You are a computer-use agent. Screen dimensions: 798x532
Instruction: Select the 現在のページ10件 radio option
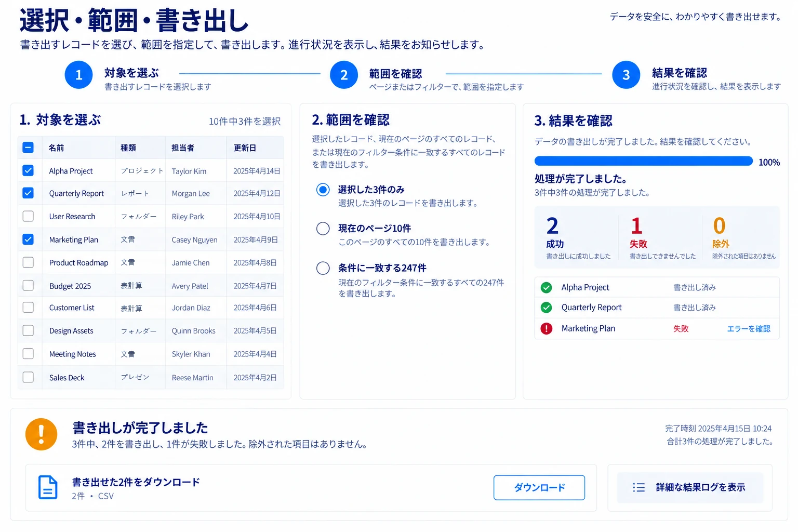[x=323, y=229]
